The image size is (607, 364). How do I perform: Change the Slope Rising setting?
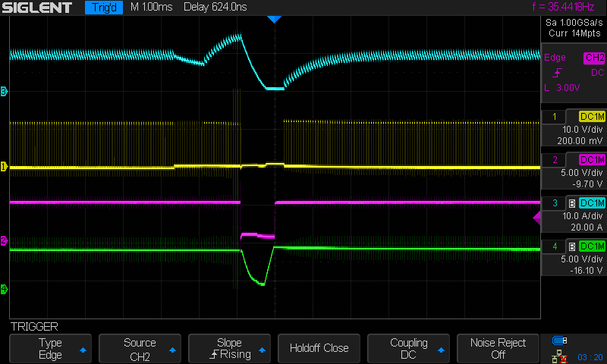coord(229,349)
